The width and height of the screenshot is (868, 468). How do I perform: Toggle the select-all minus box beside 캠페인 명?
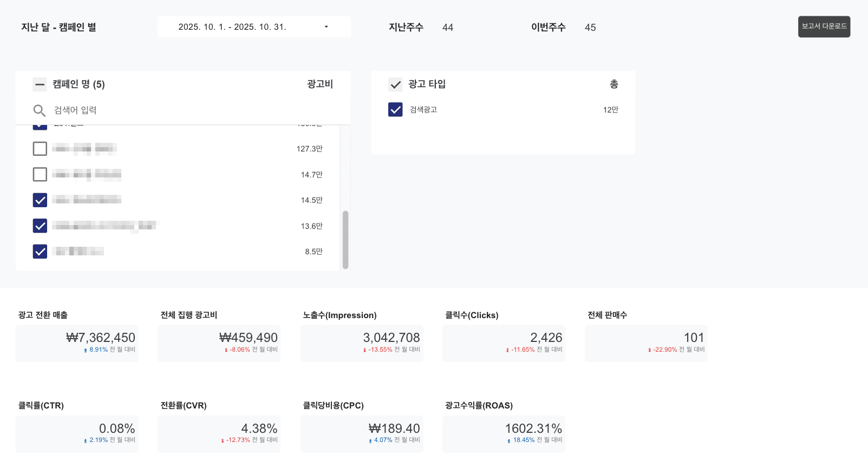pyautogui.click(x=40, y=84)
